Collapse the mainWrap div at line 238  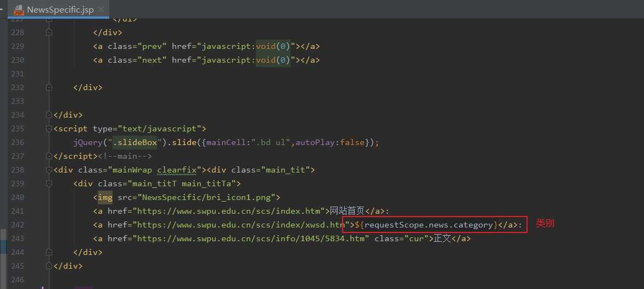[49, 170]
